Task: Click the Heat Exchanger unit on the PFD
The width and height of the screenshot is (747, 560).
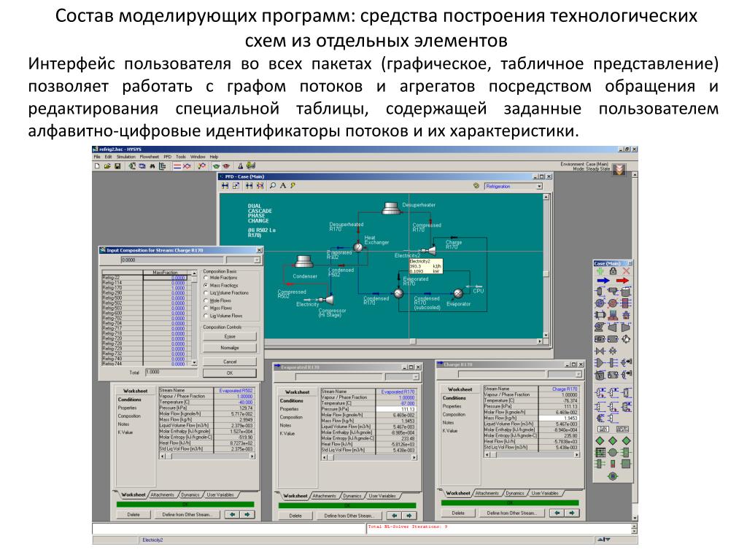Action: tap(357, 247)
